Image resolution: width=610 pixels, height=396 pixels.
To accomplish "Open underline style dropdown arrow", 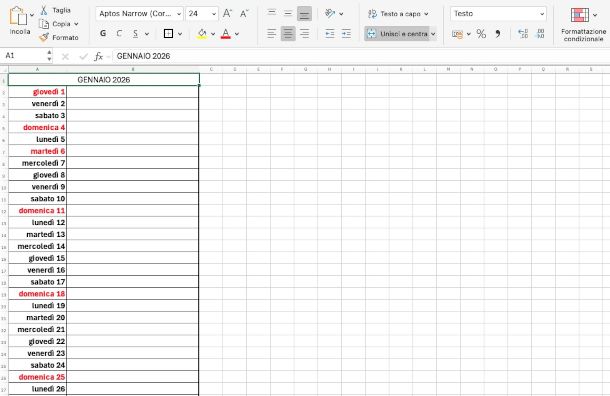I will click(147, 34).
